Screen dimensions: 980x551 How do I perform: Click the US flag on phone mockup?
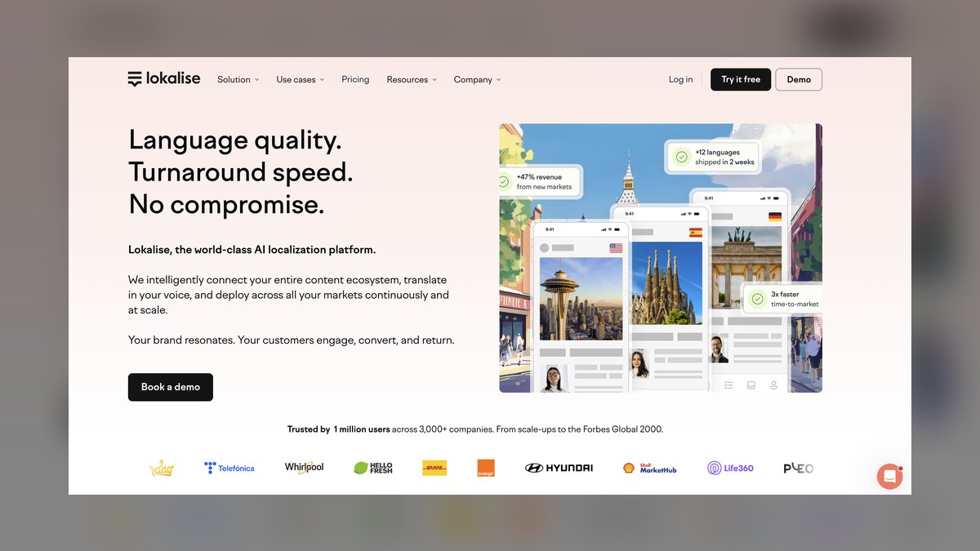[616, 247]
